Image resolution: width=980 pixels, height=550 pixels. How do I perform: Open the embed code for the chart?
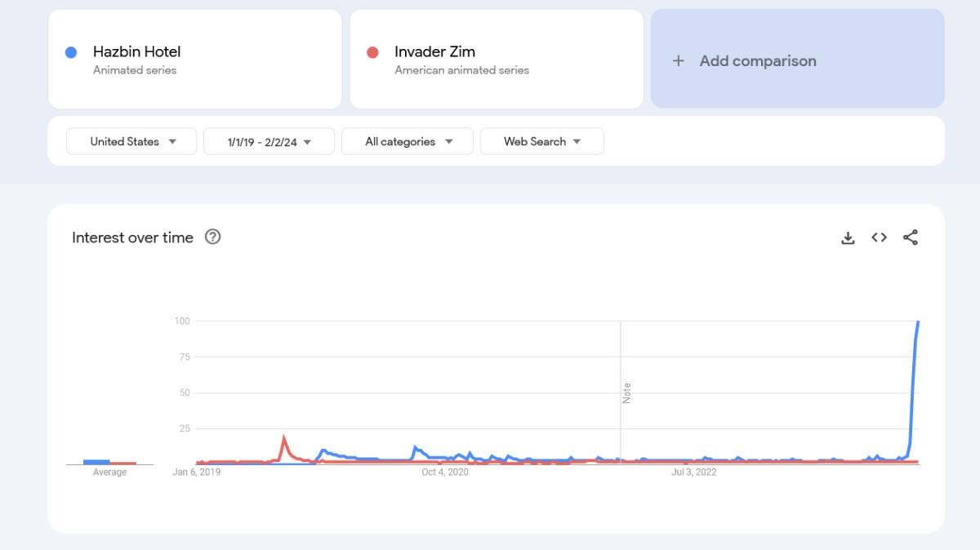pos(879,237)
